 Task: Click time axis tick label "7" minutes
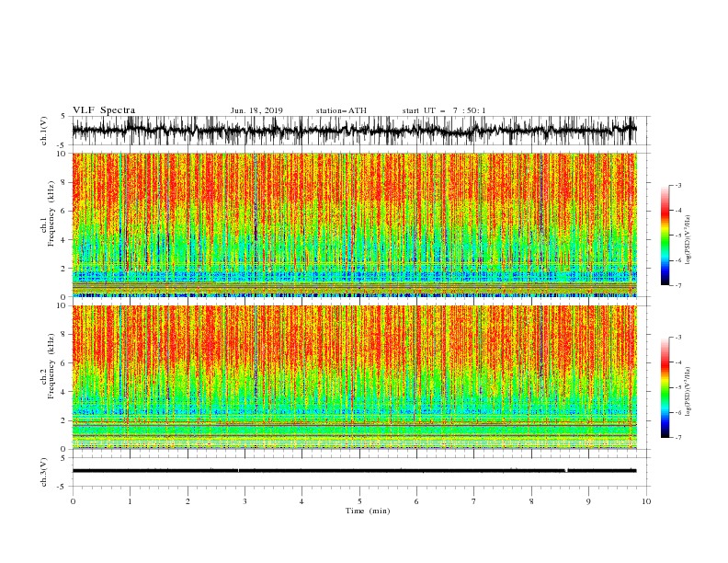(474, 501)
